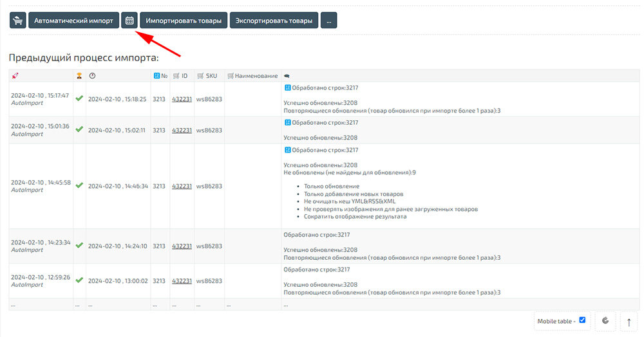Click 'Автоматический импорт' button
Image resolution: width=644 pixels, height=337 pixels.
(73, 21)
